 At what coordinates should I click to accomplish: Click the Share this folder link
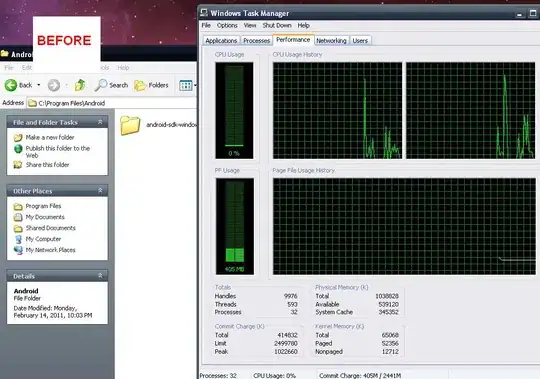[x=48, y=165]
